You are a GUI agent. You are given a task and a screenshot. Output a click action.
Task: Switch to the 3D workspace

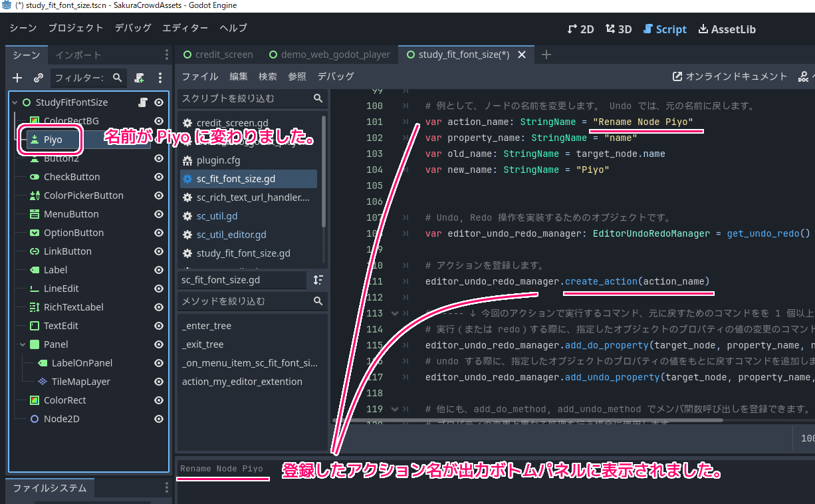tap(618, 29)
